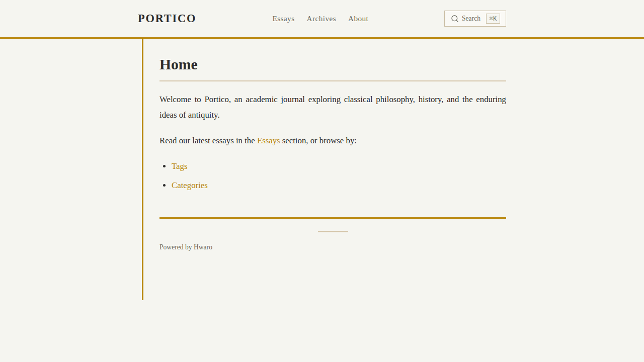This screenshot has width=644, height=362.
Task: Click the Home page heading
Action: point(179,65)
